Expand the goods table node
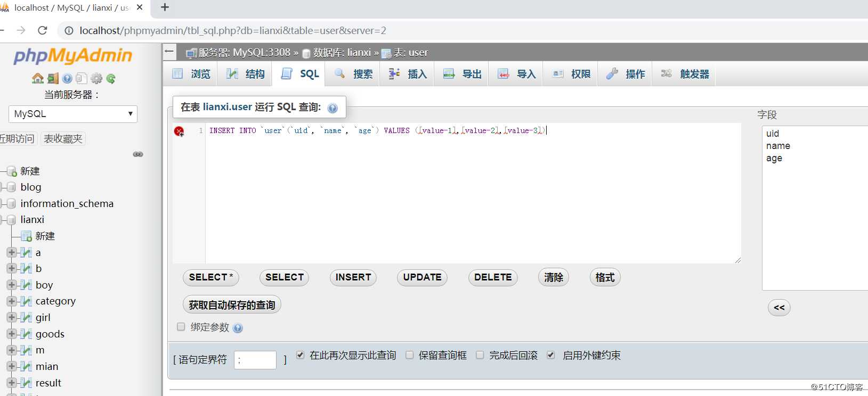 tap(11, 334)
